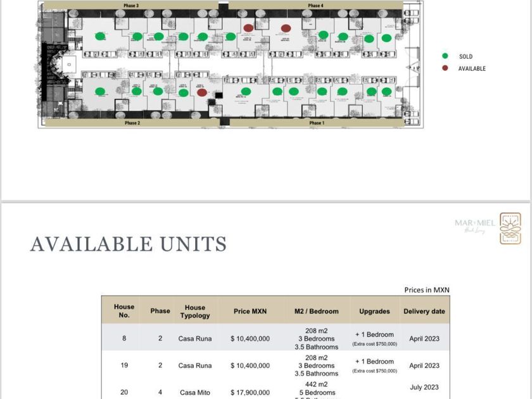
Task: Select the July 2023 delivery date cell
Action: [x=424, y=387]
